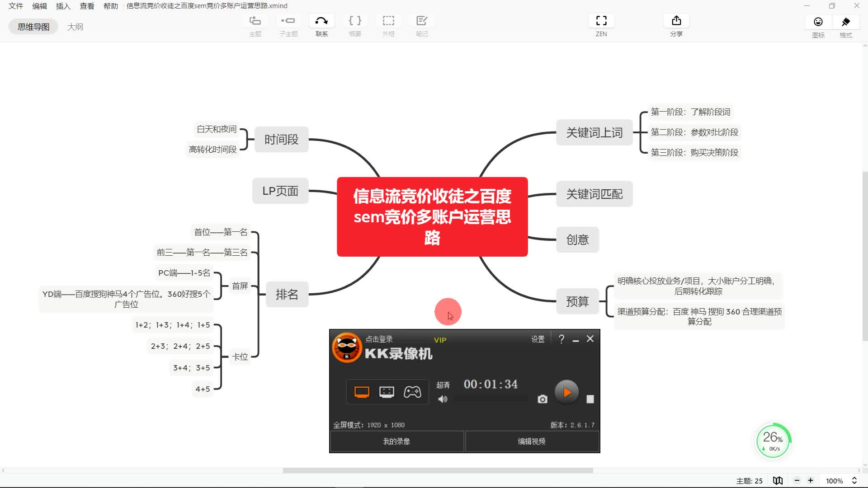Select the 创意 topic node
Screen dimensions: 868x488
[578, 239]
